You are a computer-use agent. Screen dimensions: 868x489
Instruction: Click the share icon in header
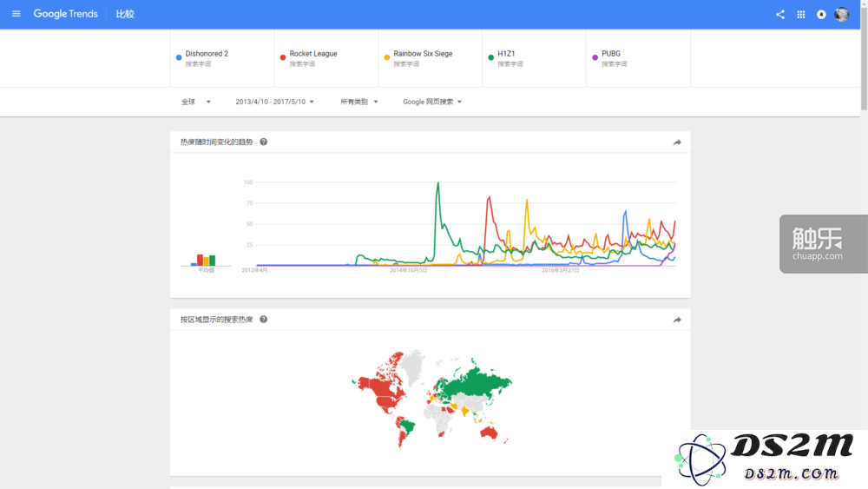click(x=780, y=15)
